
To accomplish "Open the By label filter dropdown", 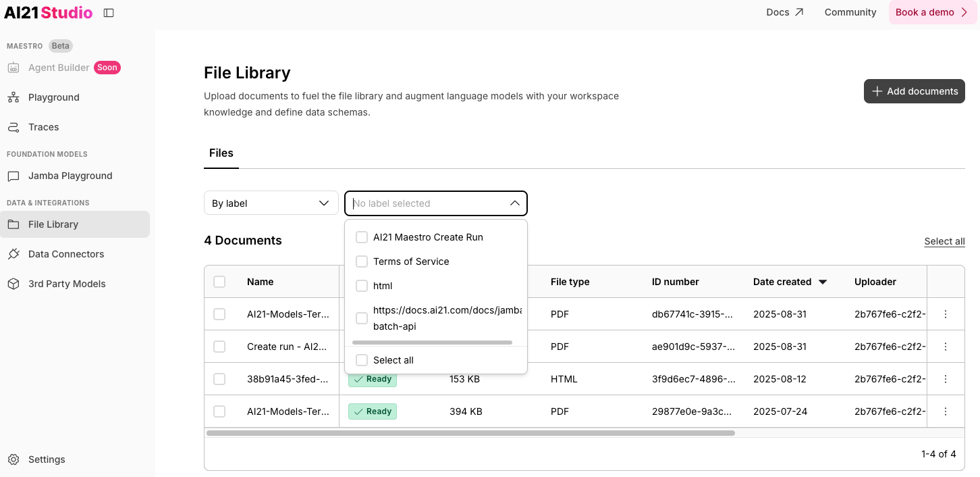I will 271,203.
